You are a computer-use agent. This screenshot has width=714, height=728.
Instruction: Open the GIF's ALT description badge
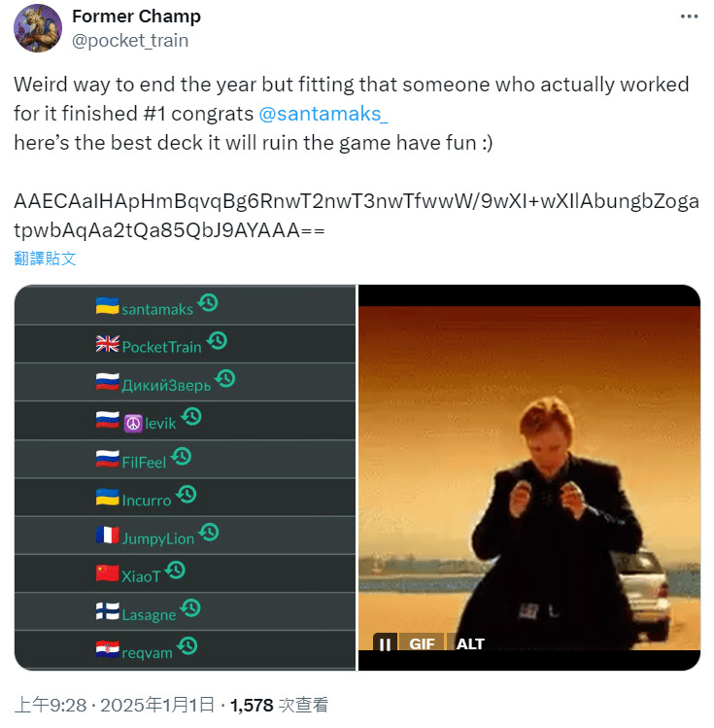pyautogui.click(x=470, y=643)
